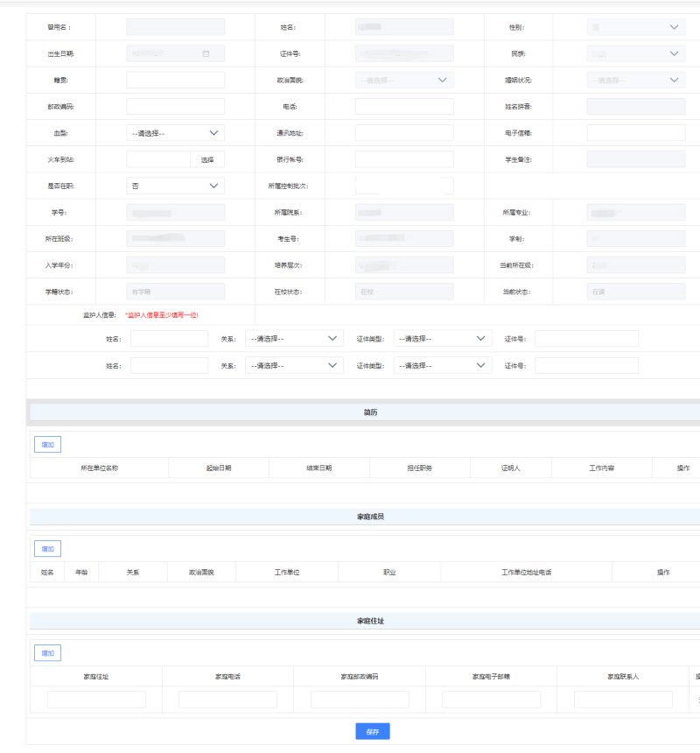Click second guardian 证件号 input field
This screenshot has height=753, width=700.
(586, 365)
